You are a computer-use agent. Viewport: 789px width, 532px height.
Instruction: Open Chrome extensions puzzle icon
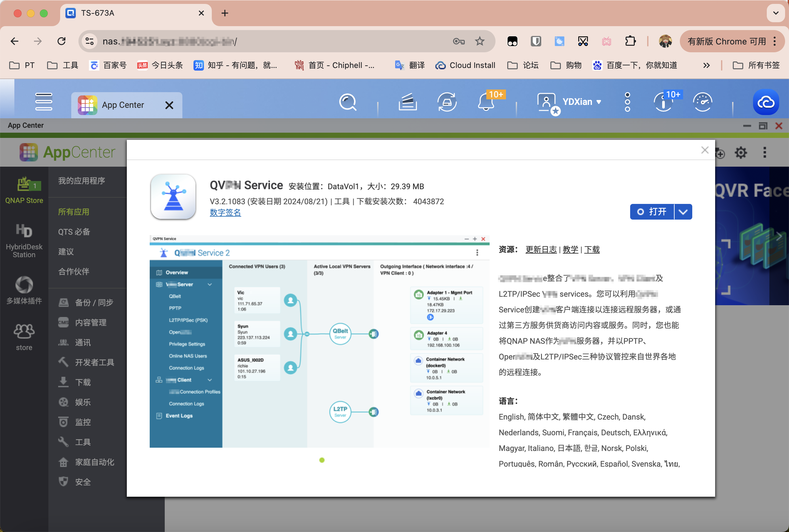point(630,42)
